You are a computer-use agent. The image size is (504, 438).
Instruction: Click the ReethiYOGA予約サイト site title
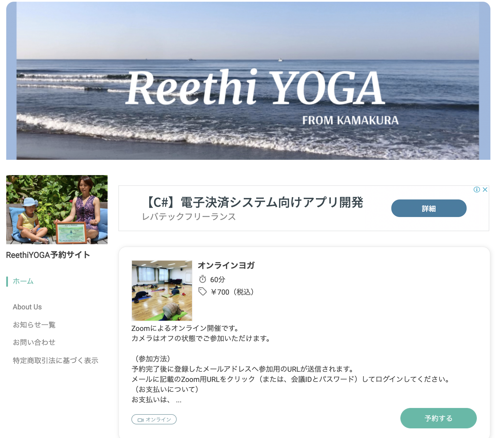(x=48, y=255)
